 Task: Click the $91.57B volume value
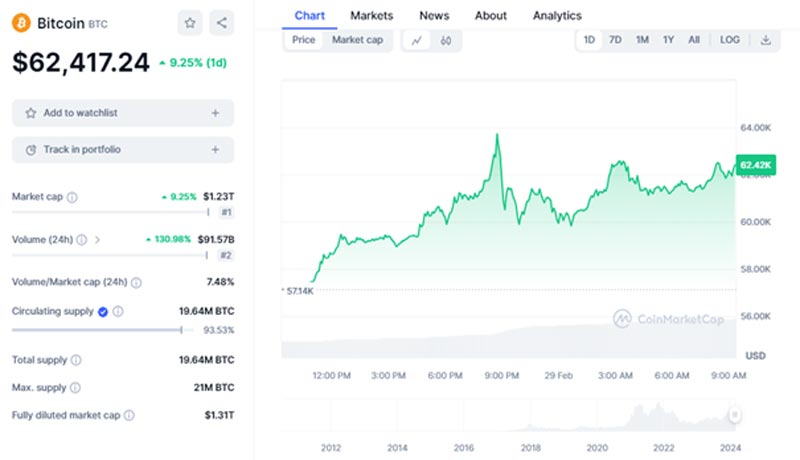tap(216, 239)
